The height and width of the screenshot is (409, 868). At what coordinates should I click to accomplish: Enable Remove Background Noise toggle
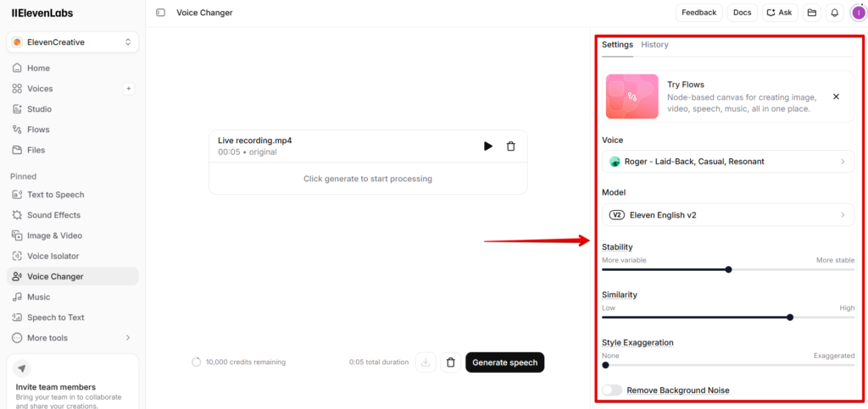coord(612,390)
